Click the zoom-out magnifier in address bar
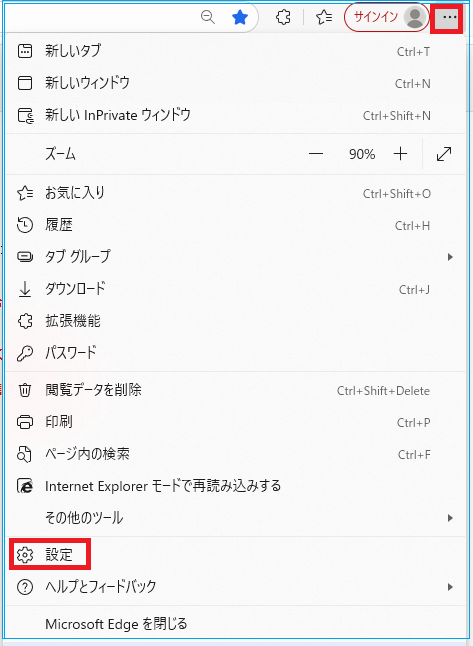 (x=208, y=17)
